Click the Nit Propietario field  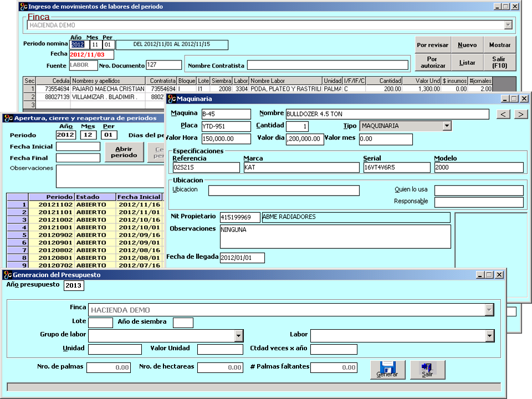(x=240, y=217)
